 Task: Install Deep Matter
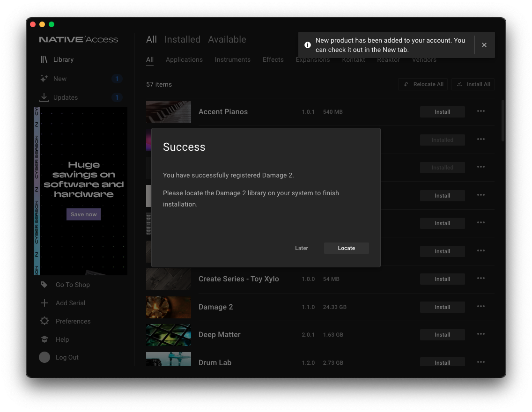(x=443, y=335)
